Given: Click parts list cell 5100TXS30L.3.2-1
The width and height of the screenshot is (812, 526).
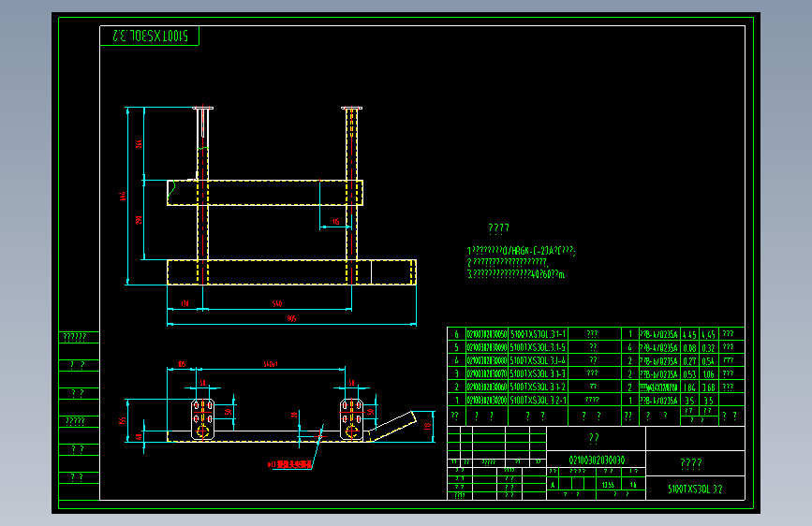Looking at the screenshot, I should tap(538, 401).
